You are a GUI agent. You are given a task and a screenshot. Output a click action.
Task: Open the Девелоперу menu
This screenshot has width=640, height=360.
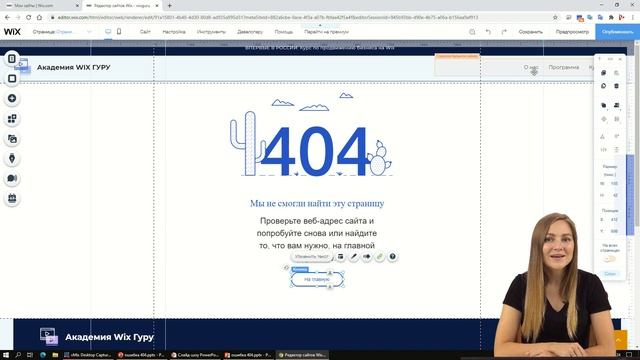(x=250, y=32)
